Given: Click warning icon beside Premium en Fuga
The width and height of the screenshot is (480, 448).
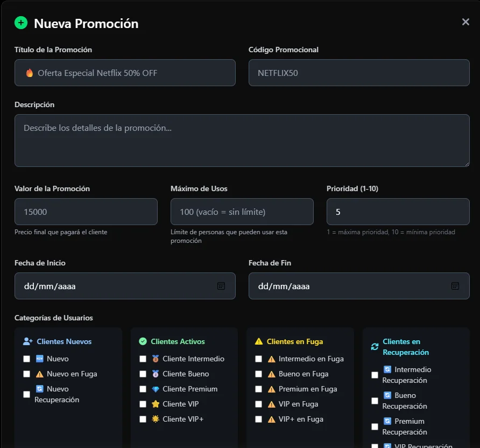Looking at the screenshot, I should click(272, 389).
